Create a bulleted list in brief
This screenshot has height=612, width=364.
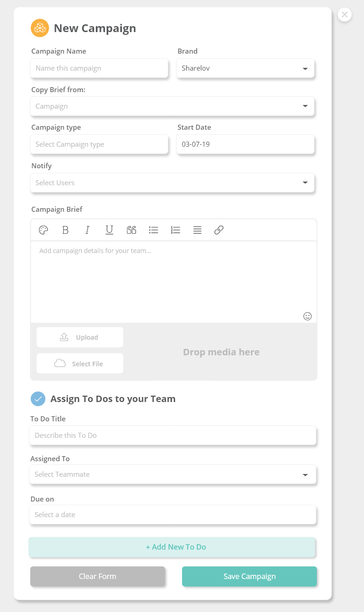pyautogui.click(x=154, y=230)
